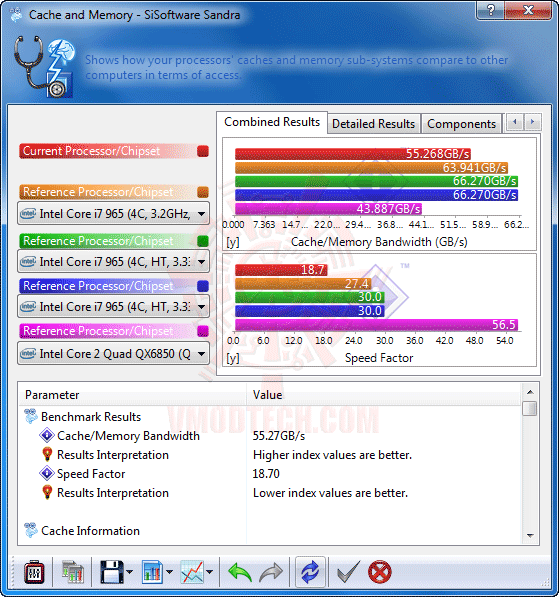This screenshot has width=559, height=597.
Task: Click the red 18.7 speed factor bar
Action: pyautogui.click(x=281, y=270)
